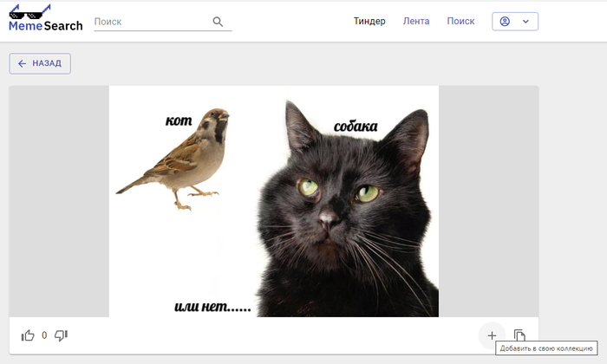The image size is (607, 364).
Task: Click the user profile avatar icon
Action: click(x=506, y=22)
